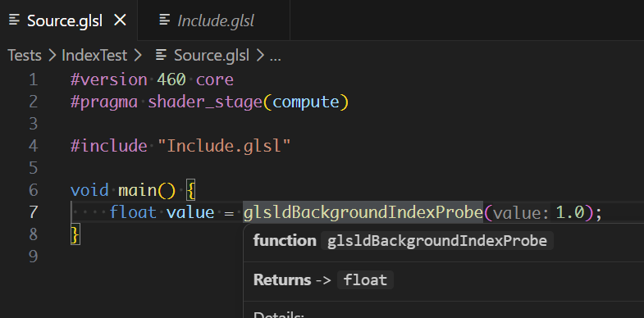Click the opening brace on line 6

coord(190,190)
